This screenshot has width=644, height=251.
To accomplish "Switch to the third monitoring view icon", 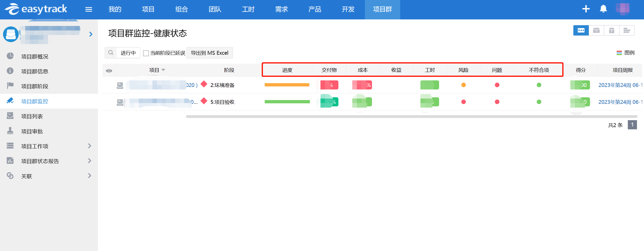I will click(x=611, y=30).
